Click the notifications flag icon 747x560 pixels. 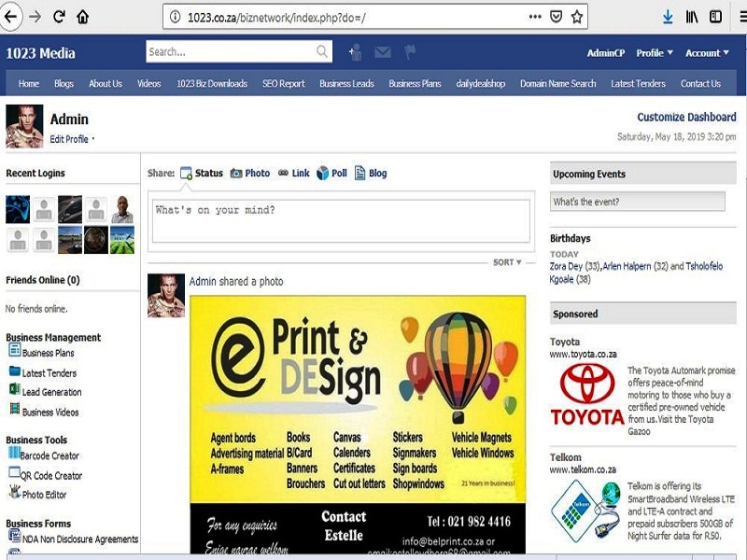tap(410, 52)
